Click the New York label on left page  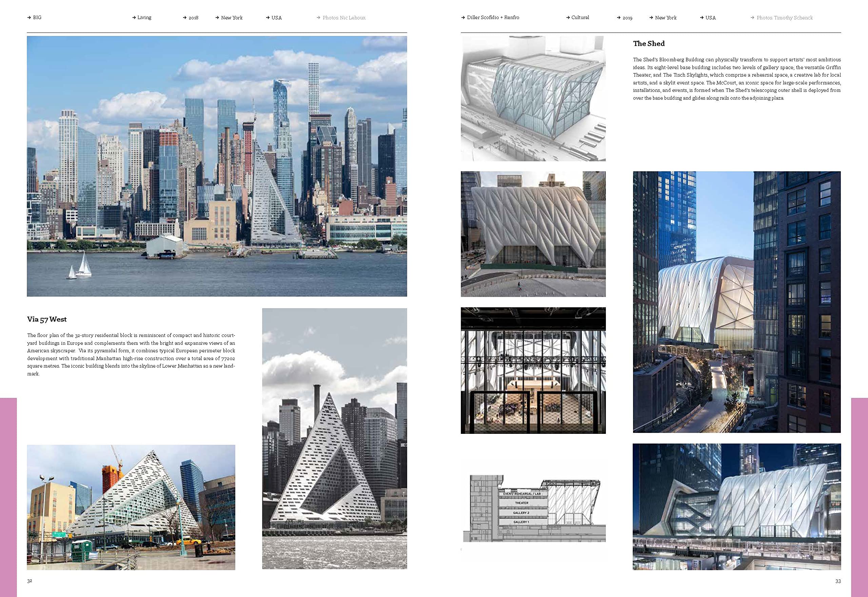tap(231, 18)
